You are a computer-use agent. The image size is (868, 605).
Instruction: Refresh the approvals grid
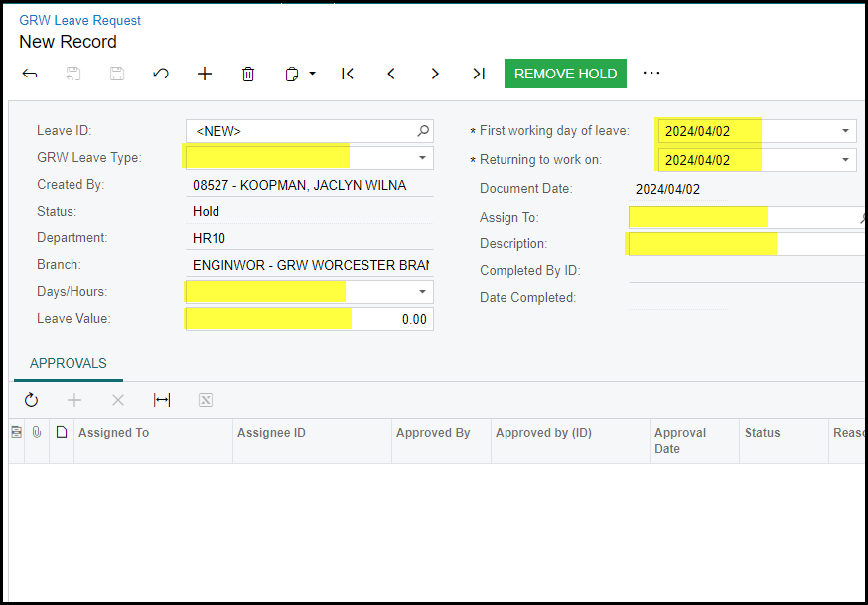point(31,400)
